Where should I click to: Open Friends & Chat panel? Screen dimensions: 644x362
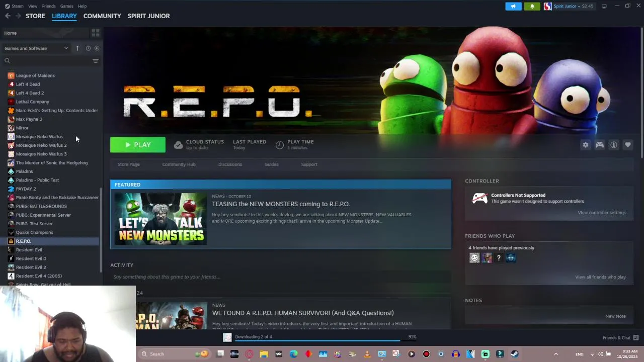620,338
